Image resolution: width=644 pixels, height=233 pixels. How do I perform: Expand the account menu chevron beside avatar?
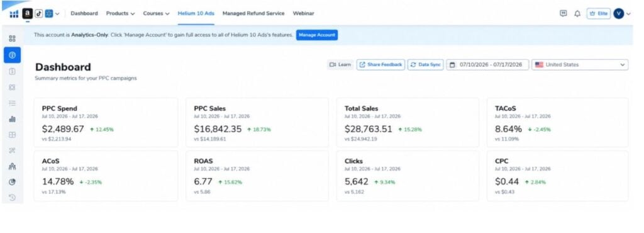pos(628,14)
